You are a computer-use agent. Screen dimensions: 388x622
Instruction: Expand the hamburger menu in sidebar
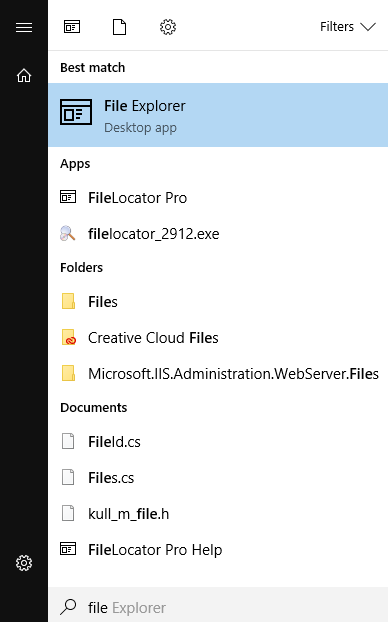tap(24, 27)
